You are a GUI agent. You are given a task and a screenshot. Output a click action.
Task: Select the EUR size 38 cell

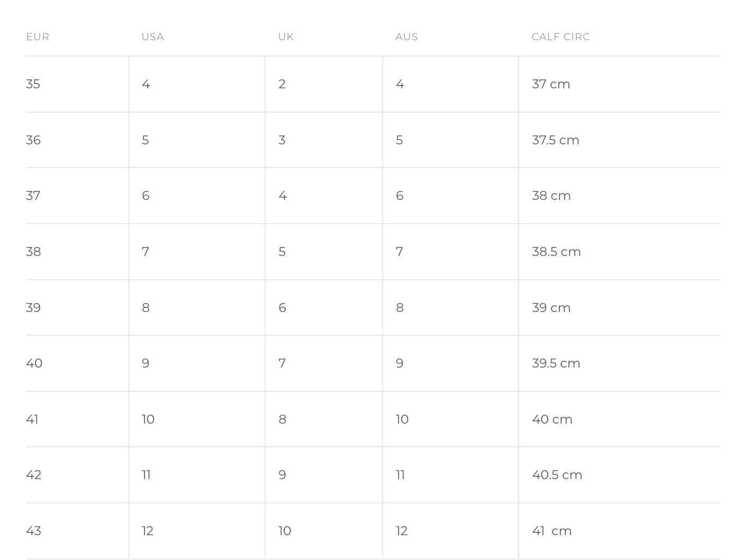(x=33, y=252)
